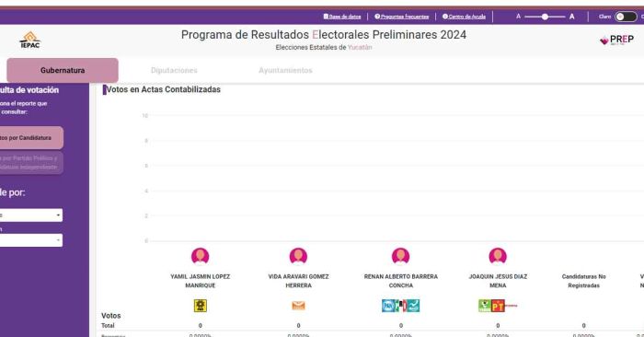644x337 pixels.
Task: Click the yellow PRD party logo
Action: point(200,306)
